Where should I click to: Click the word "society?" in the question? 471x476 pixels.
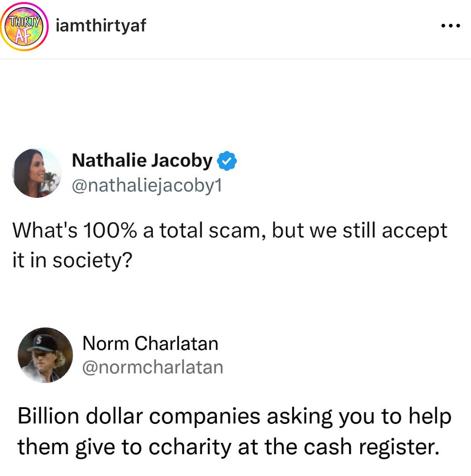click(93, 261)
